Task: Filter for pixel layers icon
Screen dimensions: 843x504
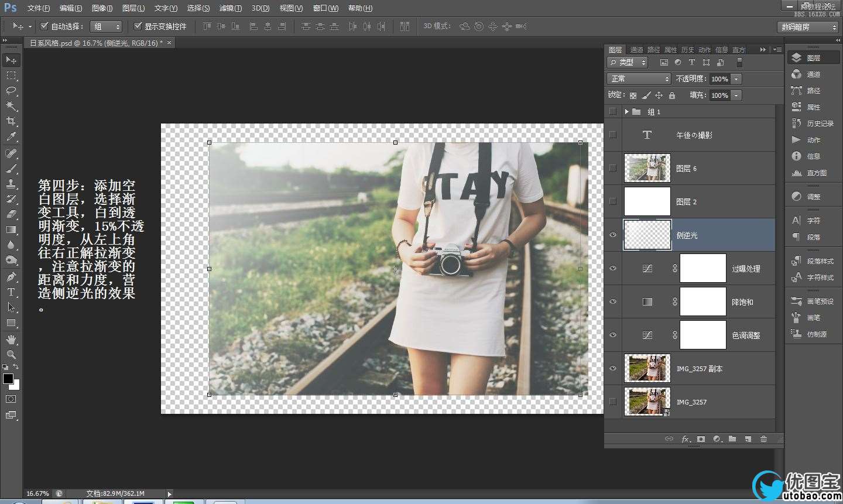Action: 664,62
